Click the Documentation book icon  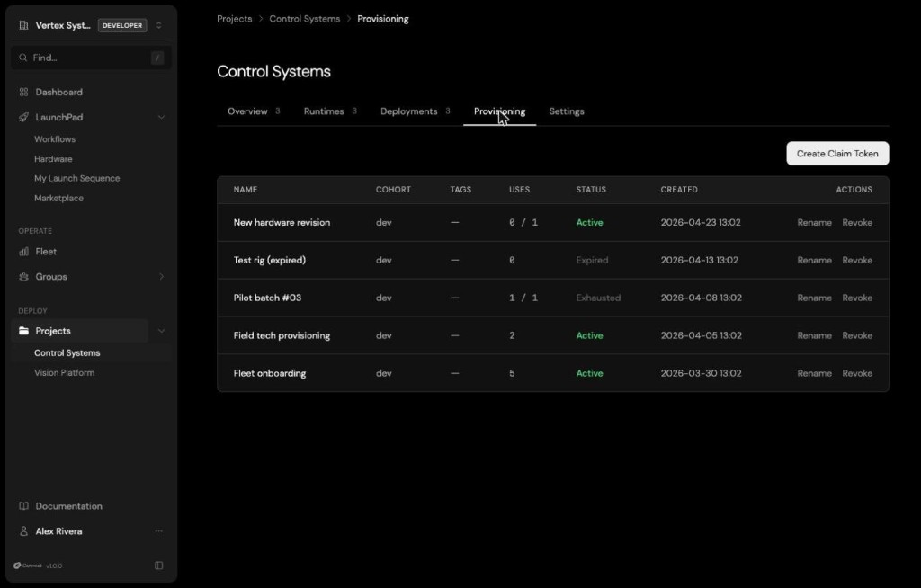point(23,506)
